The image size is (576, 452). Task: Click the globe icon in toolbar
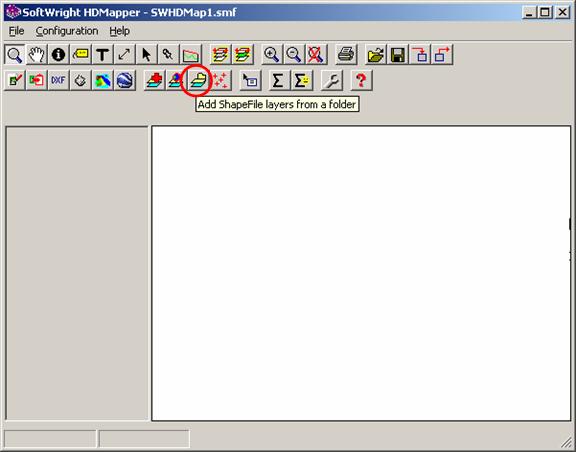pyautogui.click(x=125, y=80)
